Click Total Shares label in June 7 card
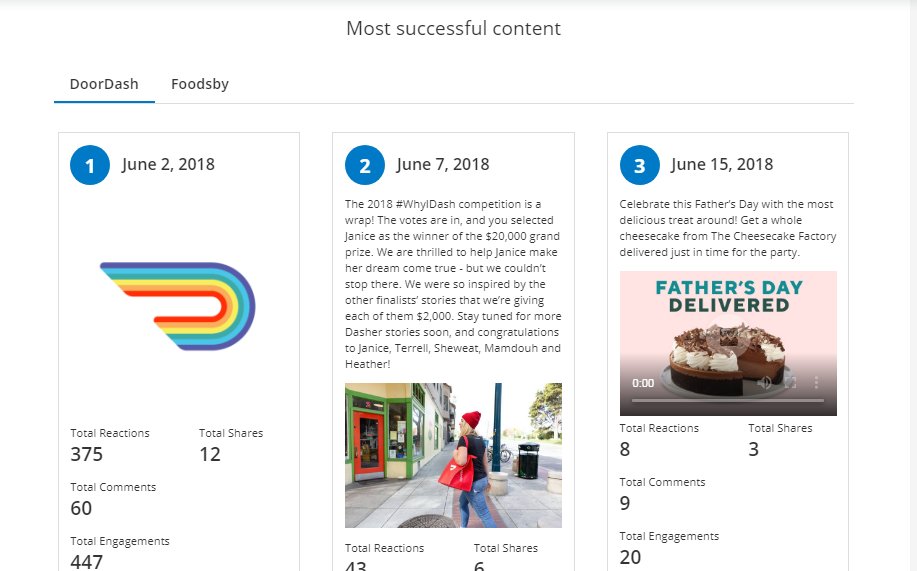The height and width of the screenshot is (571, 917). click(506, 548)
